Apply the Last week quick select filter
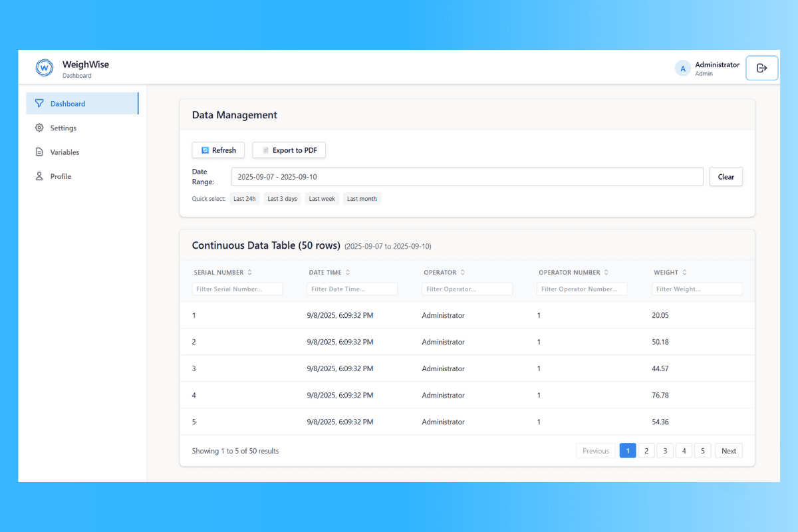The image size is (798, 532). pyautogui.click(x=322, y=198)
